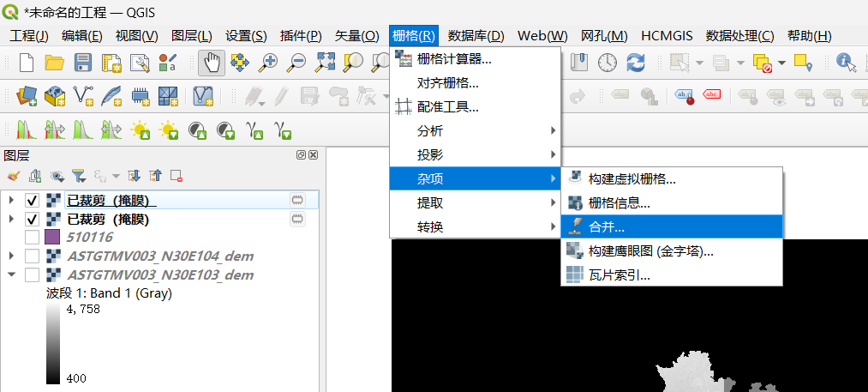Open new print layout icon
Screen dimensions: 868x392
pyautogui.click(x=111, y=63)
